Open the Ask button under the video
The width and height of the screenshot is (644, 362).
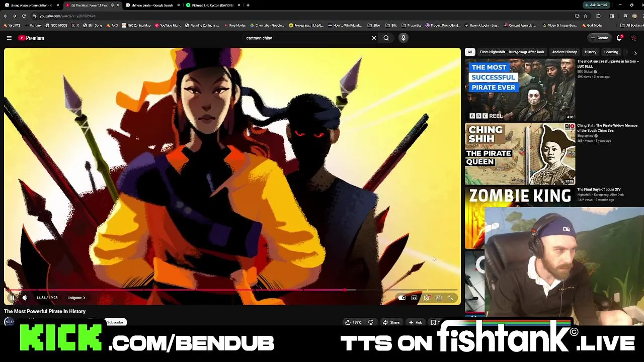[x=415, y=322]
